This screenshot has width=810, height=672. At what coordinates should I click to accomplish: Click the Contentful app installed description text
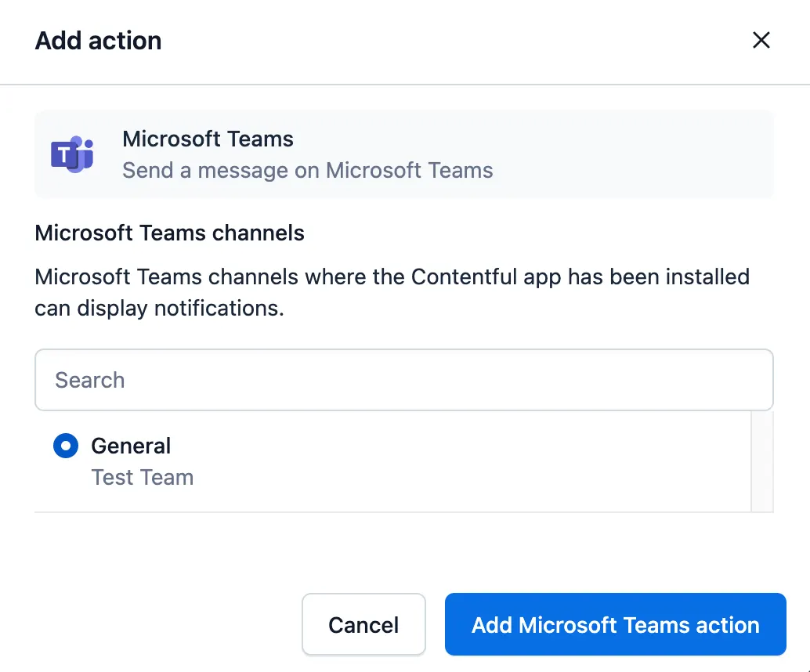(392, 292)
